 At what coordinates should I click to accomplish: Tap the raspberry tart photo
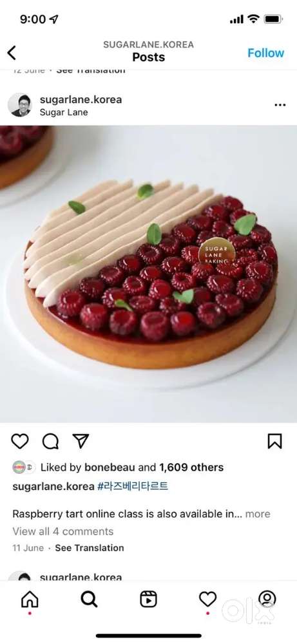click(148, 274)
